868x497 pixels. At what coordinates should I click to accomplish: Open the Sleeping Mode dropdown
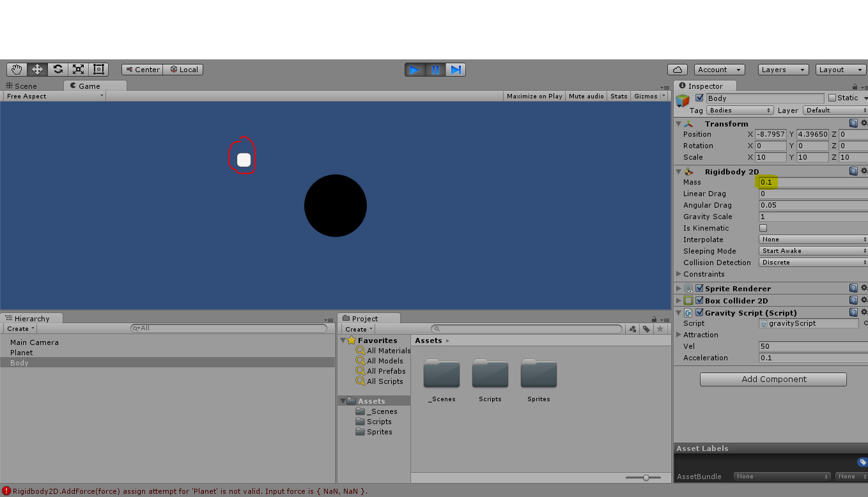[813, 251]
